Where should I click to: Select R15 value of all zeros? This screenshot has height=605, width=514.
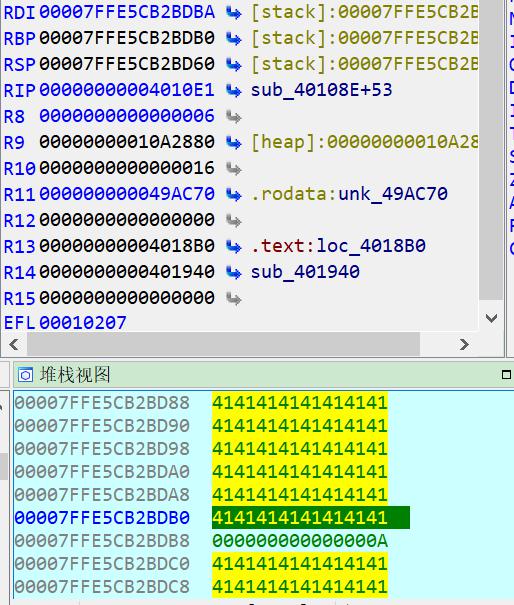click(127, 297)
